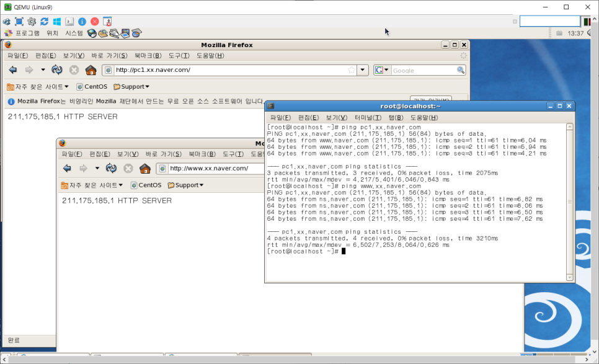Click stop button in pc1.xx.naver.com Firefox window
599x364 pixels.
point(74,70)
